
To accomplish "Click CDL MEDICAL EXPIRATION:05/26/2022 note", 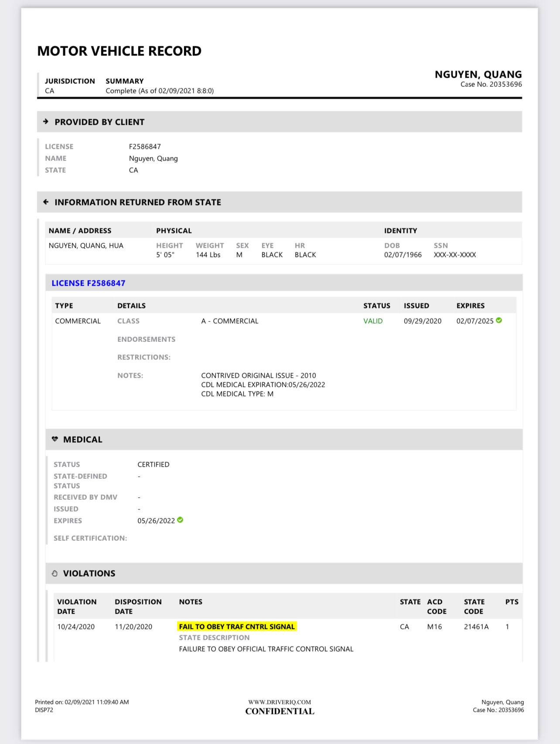I will [263, 385].
